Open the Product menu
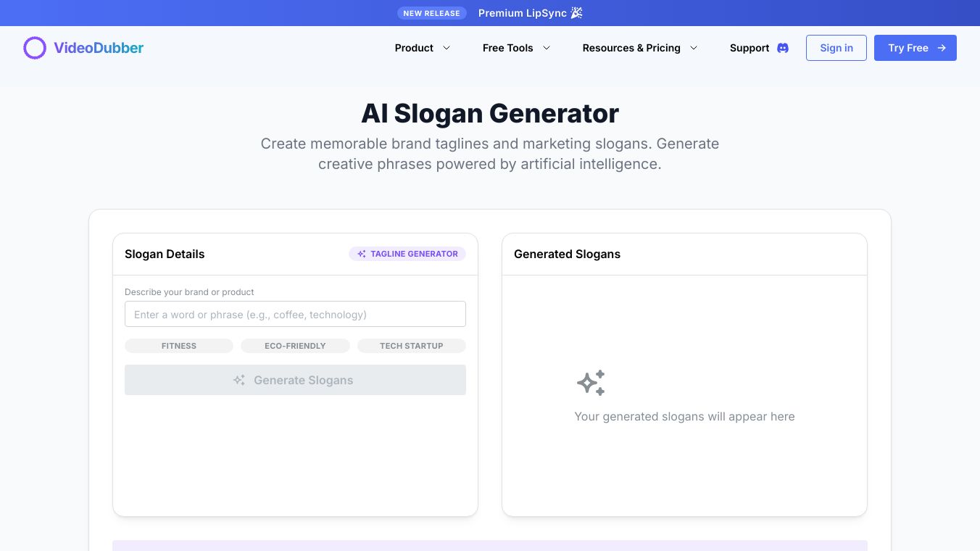 coord(414,48)
